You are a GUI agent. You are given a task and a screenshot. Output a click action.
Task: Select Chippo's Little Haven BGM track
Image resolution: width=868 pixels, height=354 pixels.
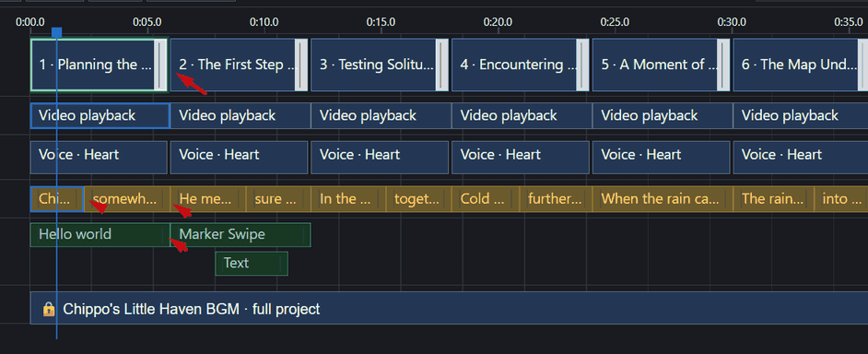click(x=449, y=308)
